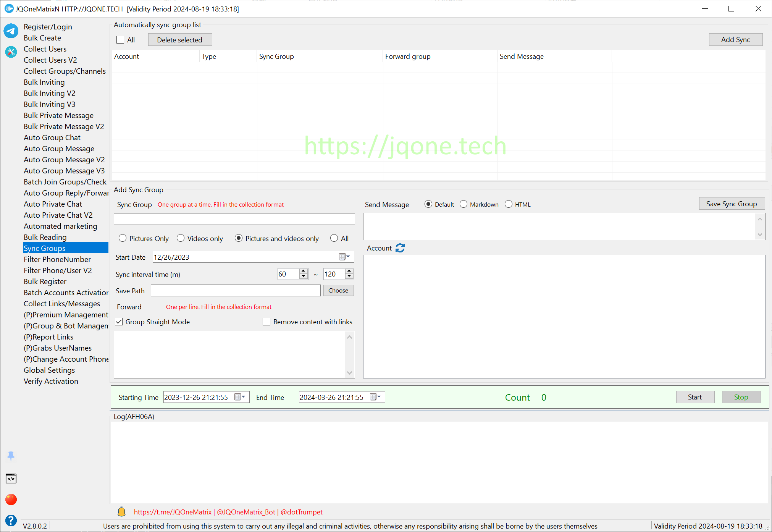Click the Telegram icon in sidebar
This screenshot has height=532, width=772.
(11, 31)
